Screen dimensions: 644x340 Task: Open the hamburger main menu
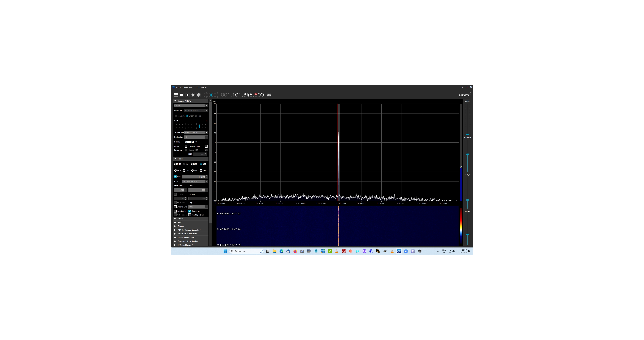pyautogui.click(x=176, y=95)
